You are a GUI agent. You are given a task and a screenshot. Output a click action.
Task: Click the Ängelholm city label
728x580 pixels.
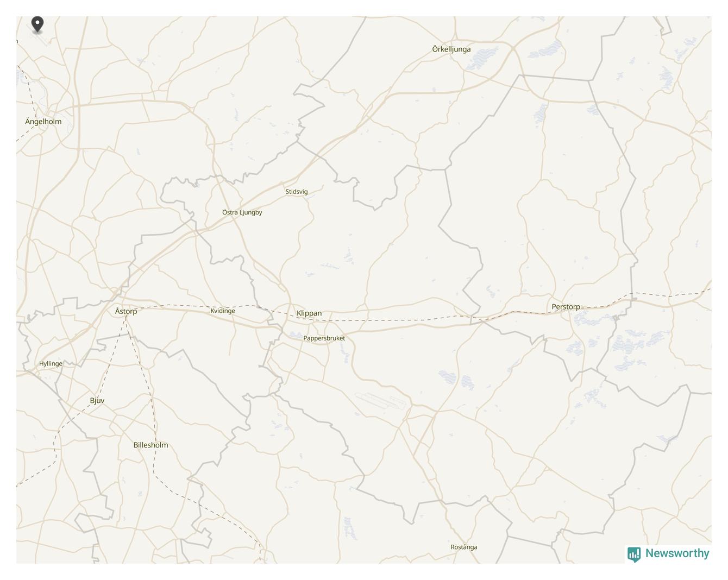coord(43,121)
